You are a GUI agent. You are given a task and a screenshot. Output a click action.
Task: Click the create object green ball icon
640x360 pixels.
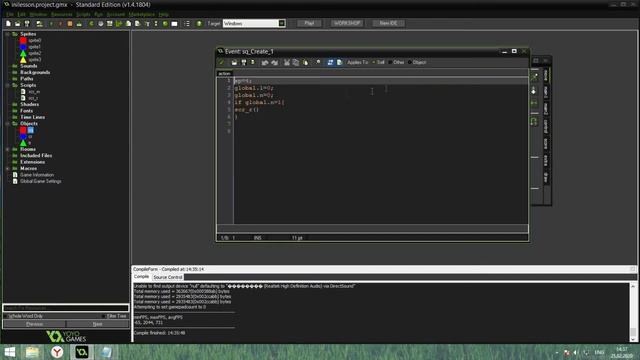(165, 23)
